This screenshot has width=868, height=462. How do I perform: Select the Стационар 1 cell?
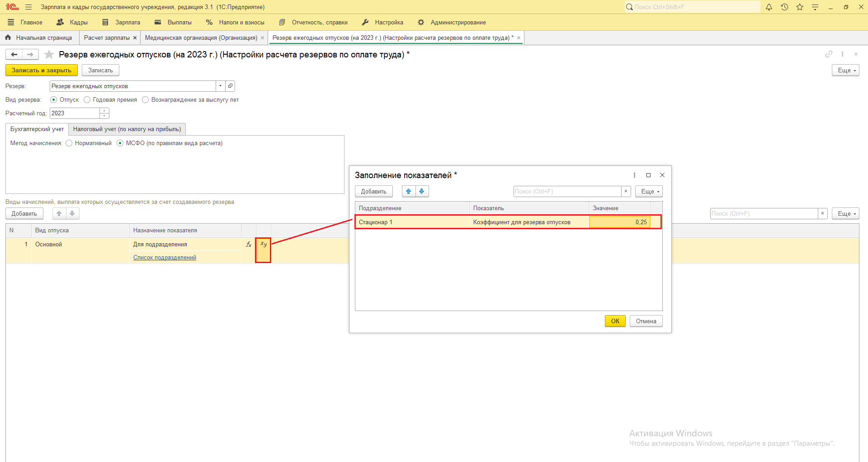[x=412, y=222]
